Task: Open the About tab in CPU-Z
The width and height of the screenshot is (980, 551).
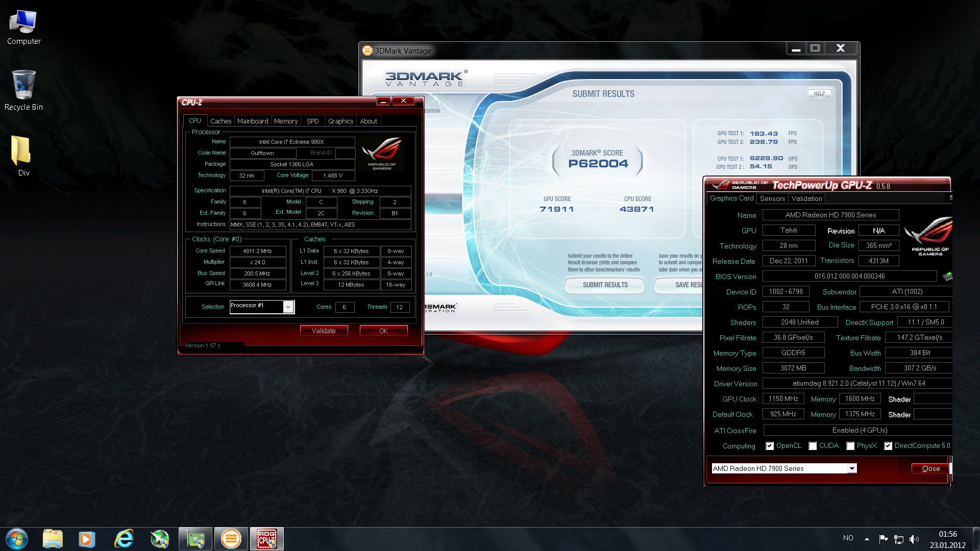Action: pos(369,121)
